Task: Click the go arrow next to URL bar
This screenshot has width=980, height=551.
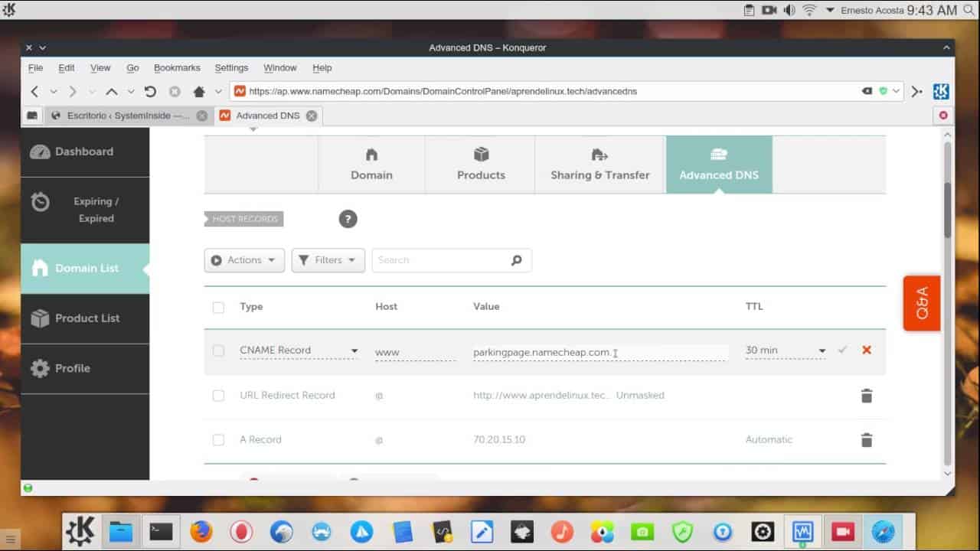Action: click(x=917, y=91)
